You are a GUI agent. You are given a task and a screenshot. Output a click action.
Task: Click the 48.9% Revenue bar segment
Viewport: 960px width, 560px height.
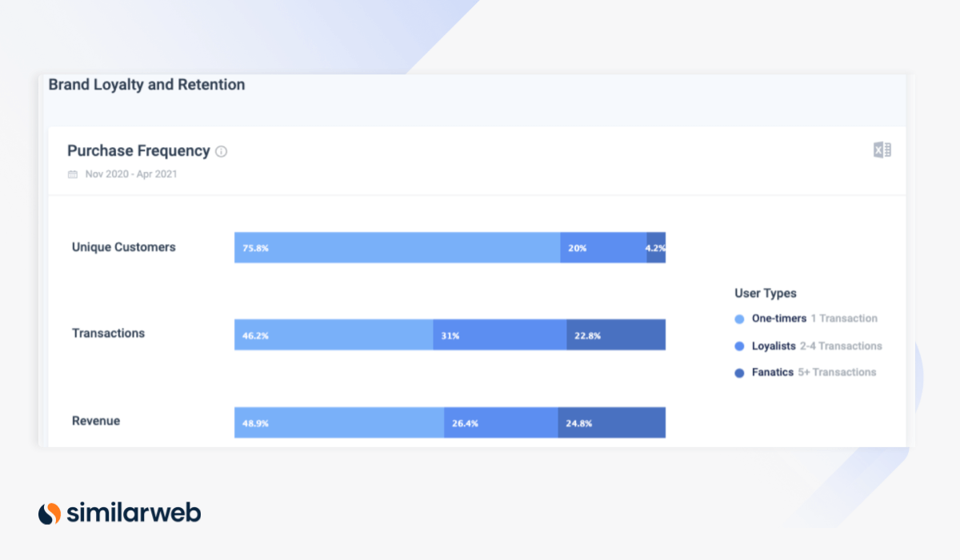click(x=339, y=422)
